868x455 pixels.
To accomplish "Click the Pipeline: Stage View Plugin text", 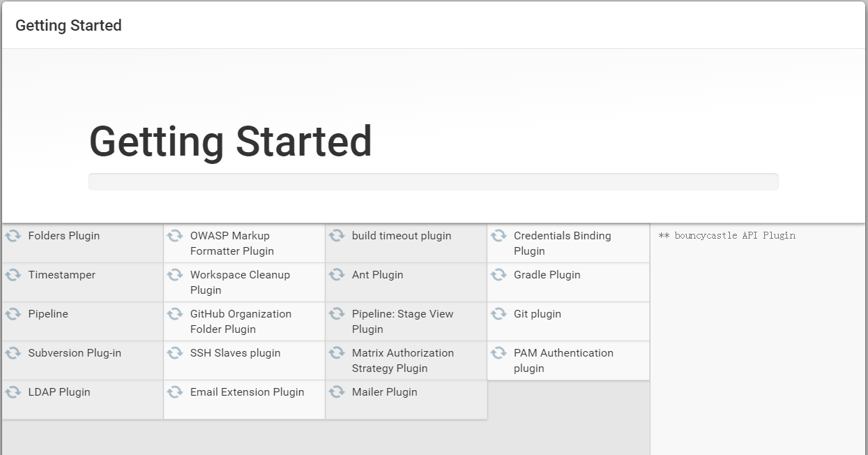I will click(402, 322).
